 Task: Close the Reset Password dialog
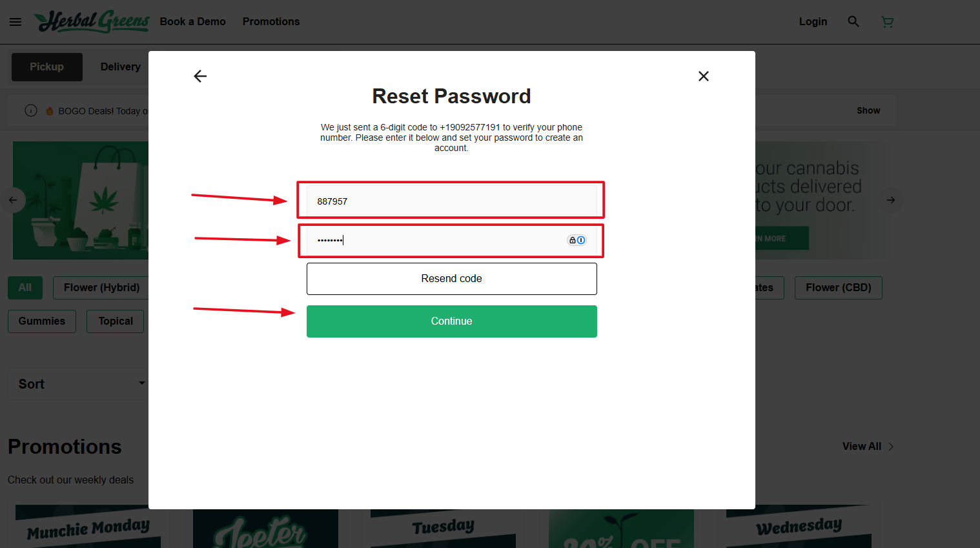tap(704, 76)
